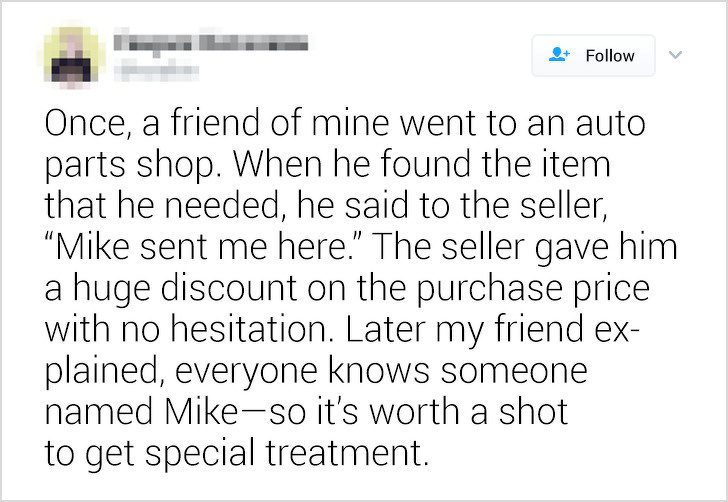Click the Follow button
Image resolution: width=728 pixels, height=502 pixels.
593,55
